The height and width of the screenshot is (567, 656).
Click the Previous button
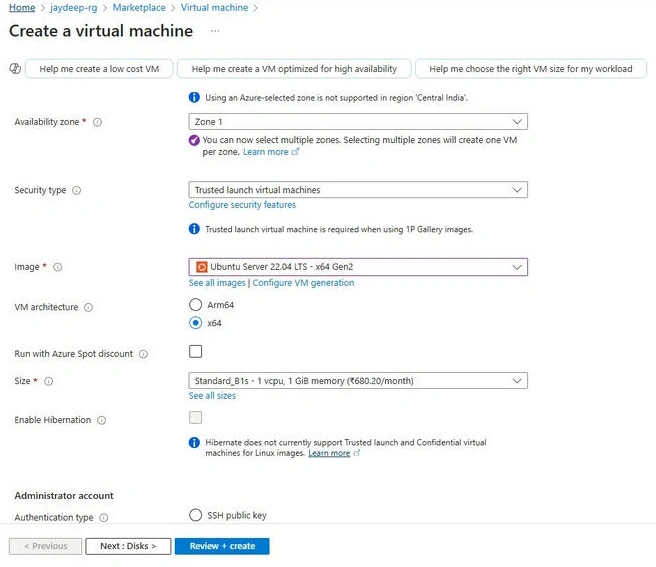pos(46,546)
